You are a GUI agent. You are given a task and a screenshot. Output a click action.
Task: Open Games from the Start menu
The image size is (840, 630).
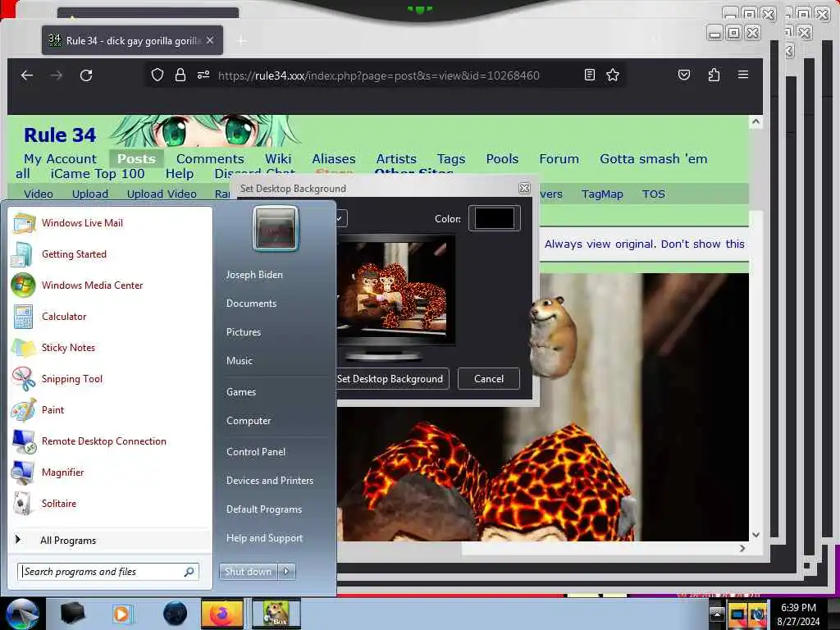[x=241, y=391]
